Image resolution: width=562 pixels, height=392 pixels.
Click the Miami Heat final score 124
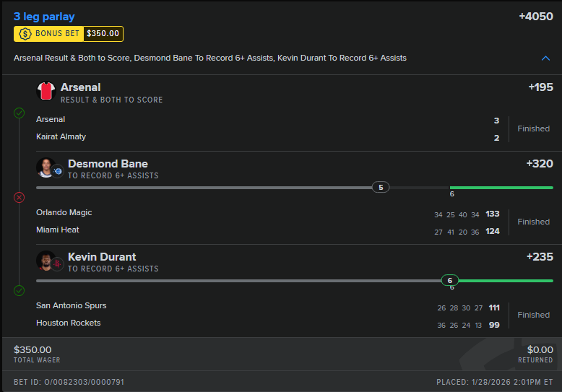tap(492, 231)
